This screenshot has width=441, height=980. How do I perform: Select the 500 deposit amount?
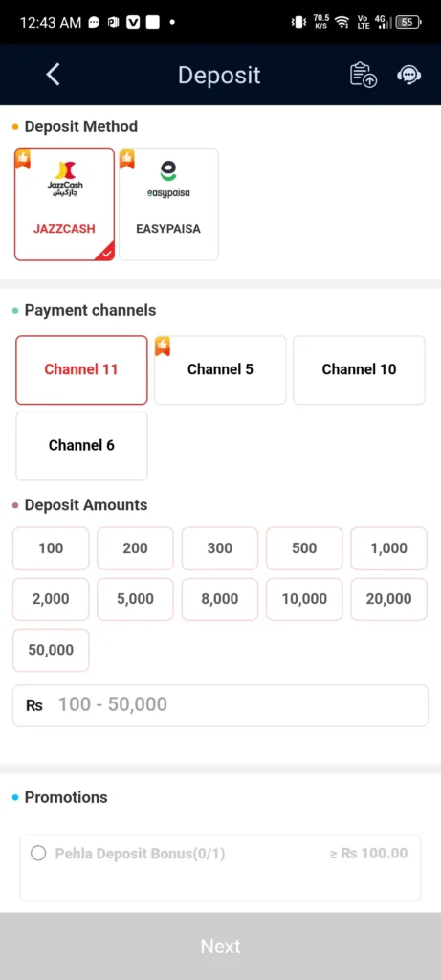tap(304, 548)
